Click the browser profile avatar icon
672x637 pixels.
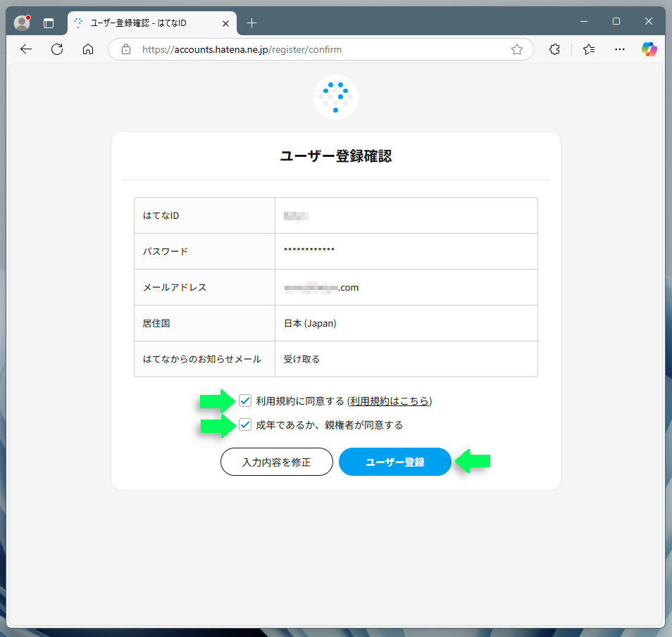(x=22, y=23)
